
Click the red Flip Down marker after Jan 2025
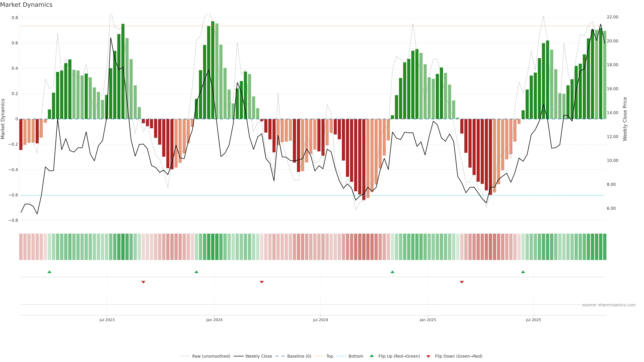(462, 282)
